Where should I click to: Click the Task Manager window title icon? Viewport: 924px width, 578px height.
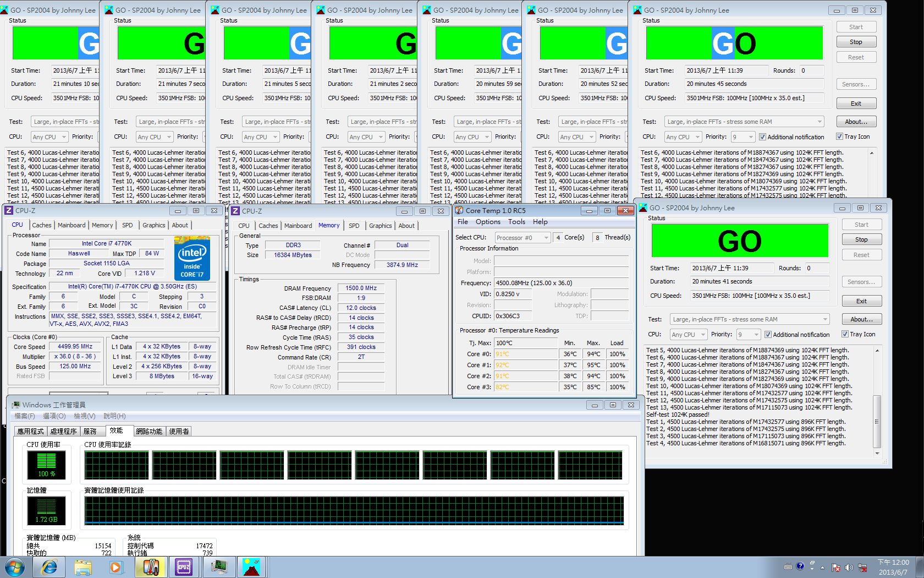(x=15, y=405)
